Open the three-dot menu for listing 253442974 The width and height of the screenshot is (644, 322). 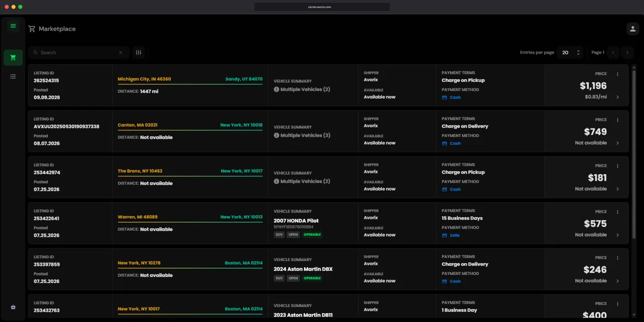[x=617, y=166]
